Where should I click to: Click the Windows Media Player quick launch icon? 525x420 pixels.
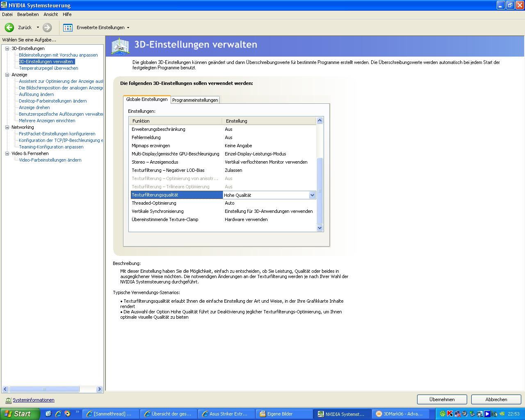click(67, 414)
